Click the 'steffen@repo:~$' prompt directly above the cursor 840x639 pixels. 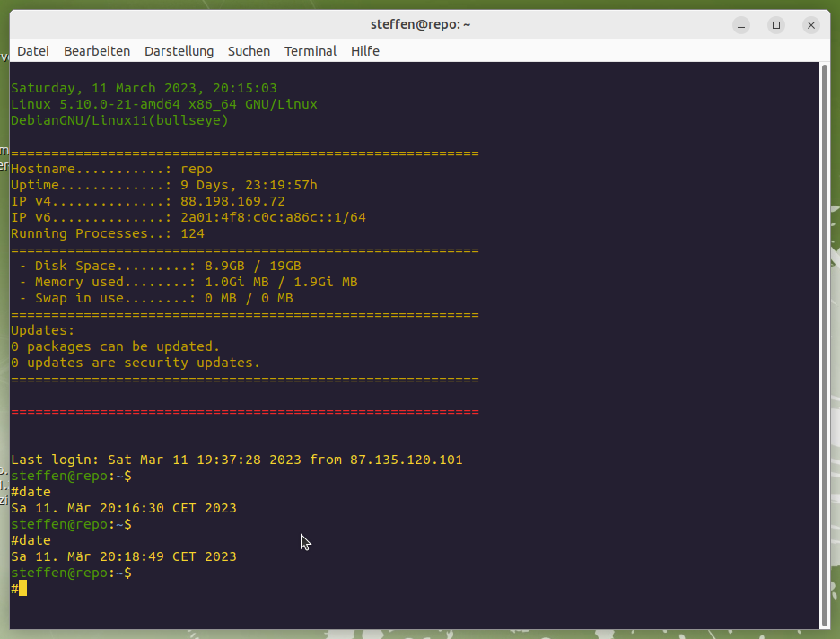(x=71, y=573)
